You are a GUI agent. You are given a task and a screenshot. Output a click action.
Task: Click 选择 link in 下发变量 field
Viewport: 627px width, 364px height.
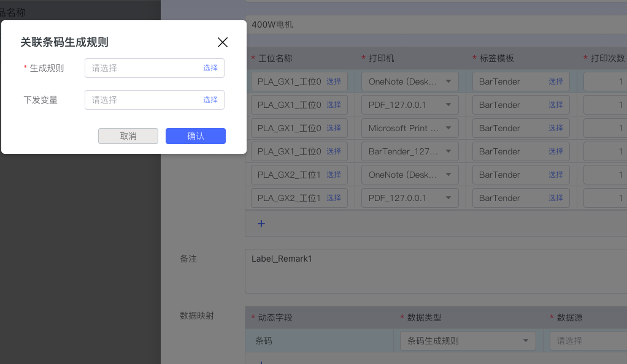pos(210,100)
